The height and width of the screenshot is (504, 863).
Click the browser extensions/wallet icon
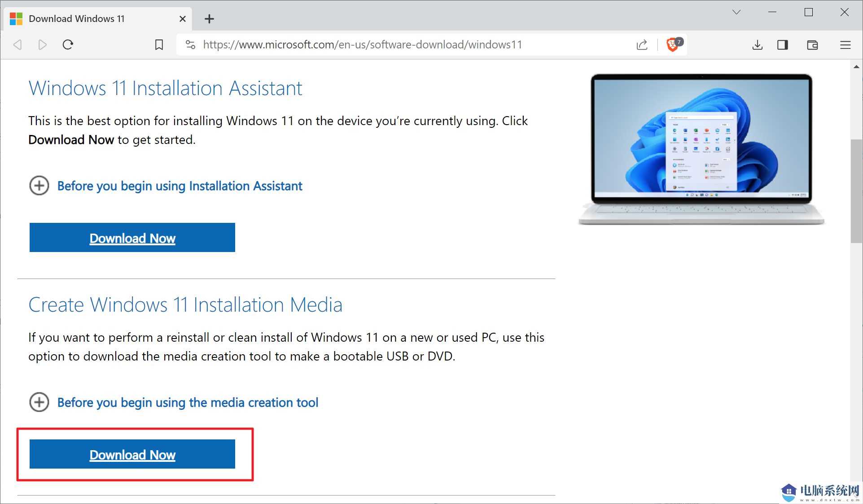pos(814,44)
